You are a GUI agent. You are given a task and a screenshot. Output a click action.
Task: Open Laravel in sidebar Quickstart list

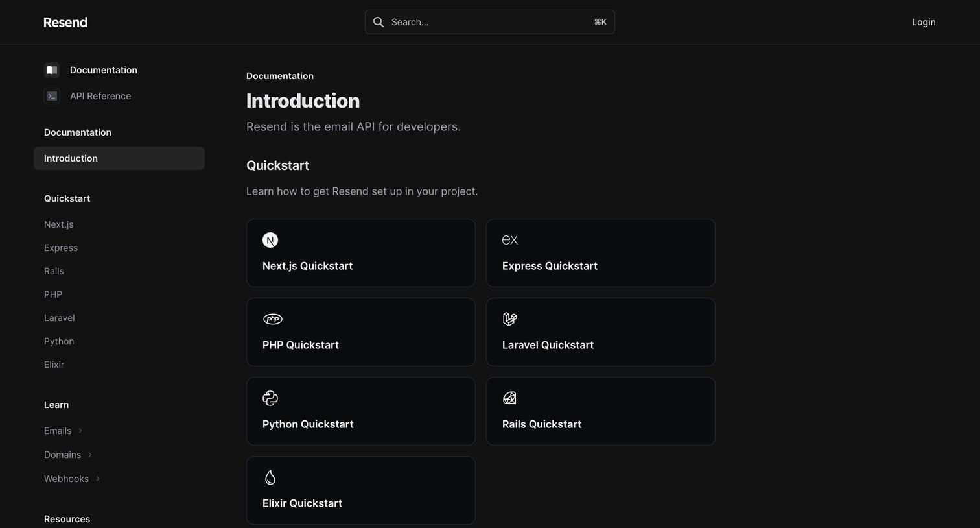[x=60, y=318]
